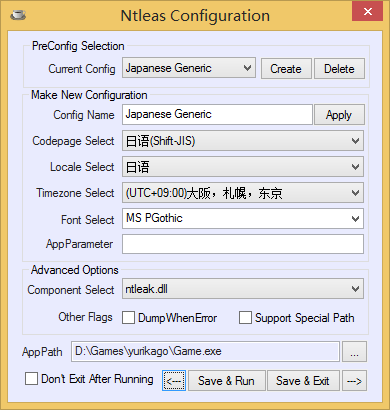Screen dimensions: 390x410
Task: Click the left arrow <-- button
Action: coord(174,381)
